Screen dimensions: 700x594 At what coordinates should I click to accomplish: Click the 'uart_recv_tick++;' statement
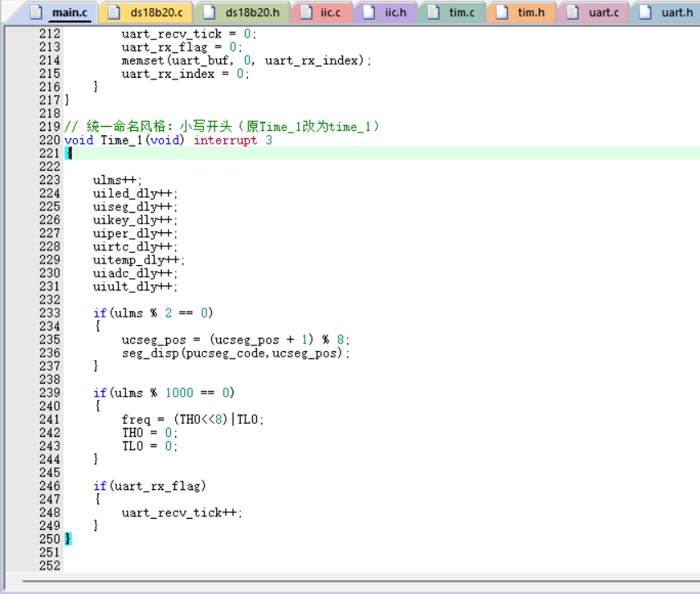coord(182,513)
